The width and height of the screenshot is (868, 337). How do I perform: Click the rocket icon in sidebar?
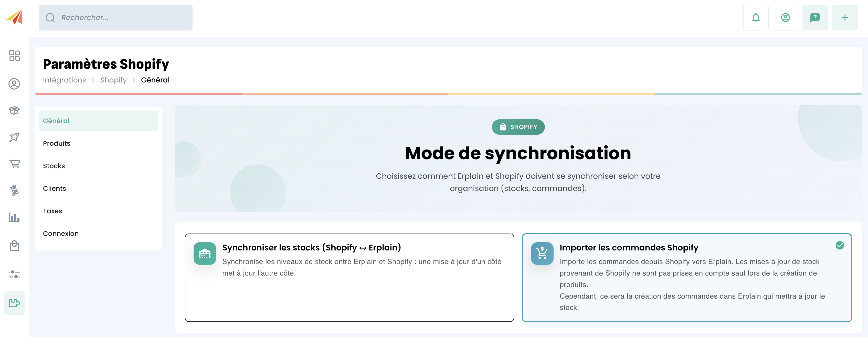coord(14,137)
